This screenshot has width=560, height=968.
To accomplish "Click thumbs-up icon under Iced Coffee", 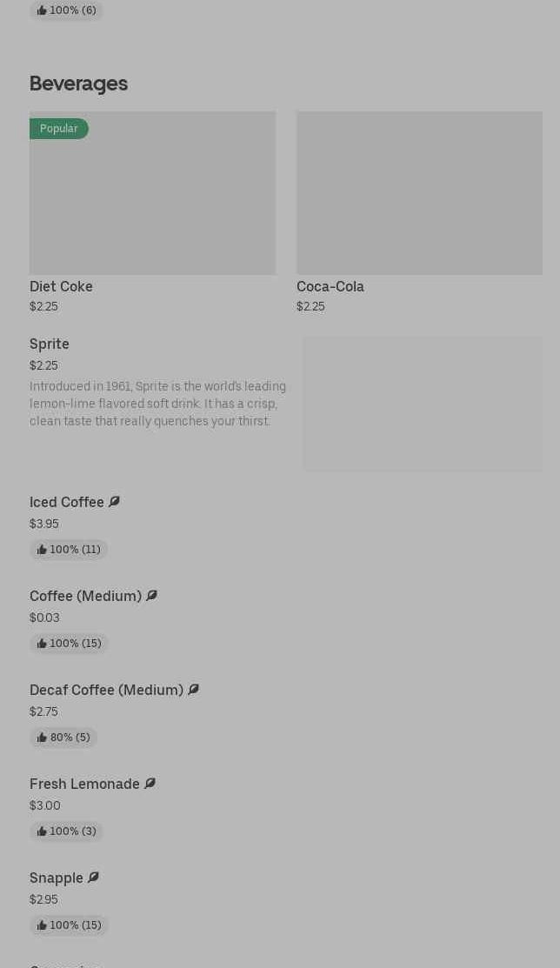I will [x=42, y=550].
